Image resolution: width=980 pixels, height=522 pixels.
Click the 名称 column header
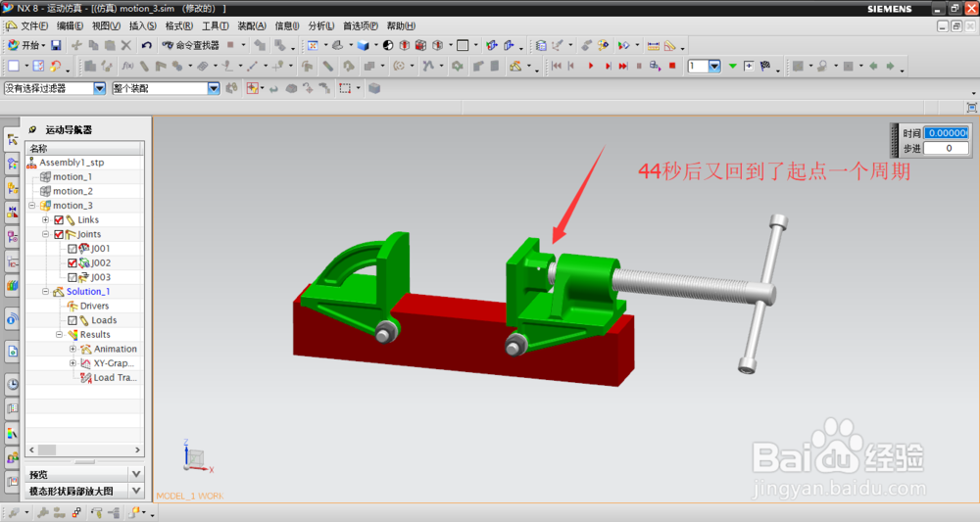tap(84, 148)
